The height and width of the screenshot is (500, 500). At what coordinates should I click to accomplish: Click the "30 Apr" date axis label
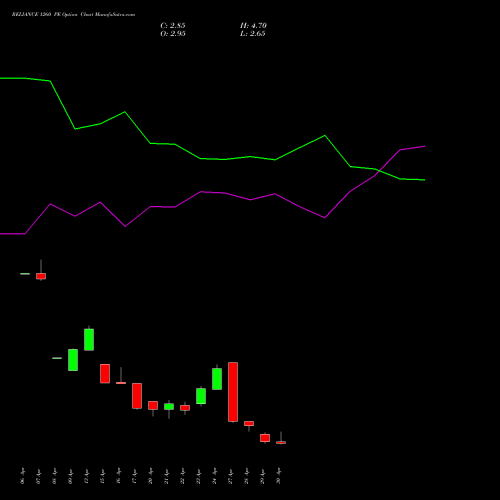click(278, 476)
